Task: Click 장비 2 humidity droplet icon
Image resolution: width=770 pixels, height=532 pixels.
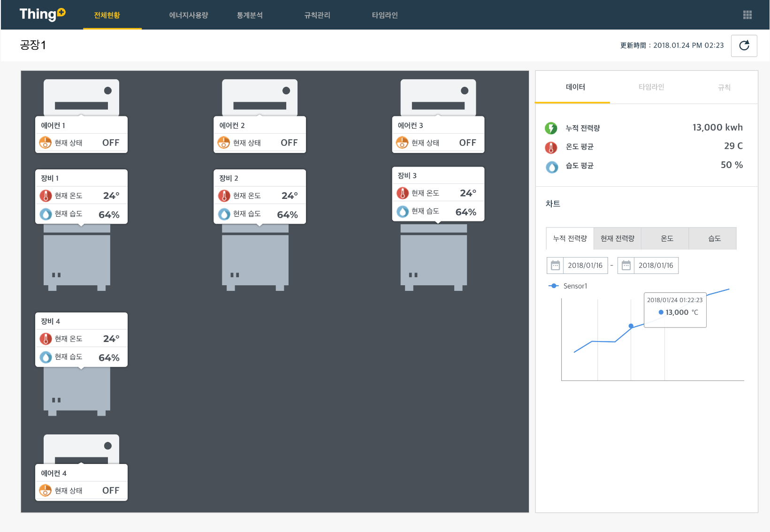Action: point(224,214)
